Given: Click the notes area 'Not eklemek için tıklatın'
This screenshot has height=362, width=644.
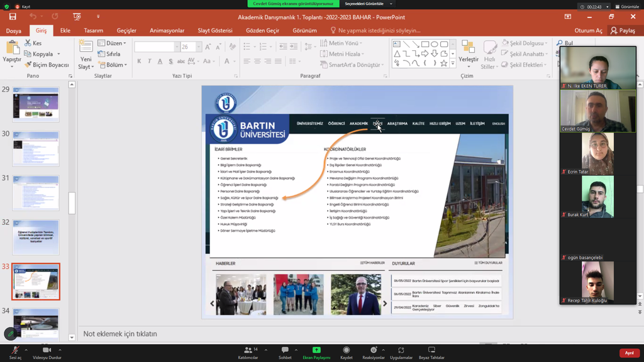Looking at the screenshot, I should [120, 334].
